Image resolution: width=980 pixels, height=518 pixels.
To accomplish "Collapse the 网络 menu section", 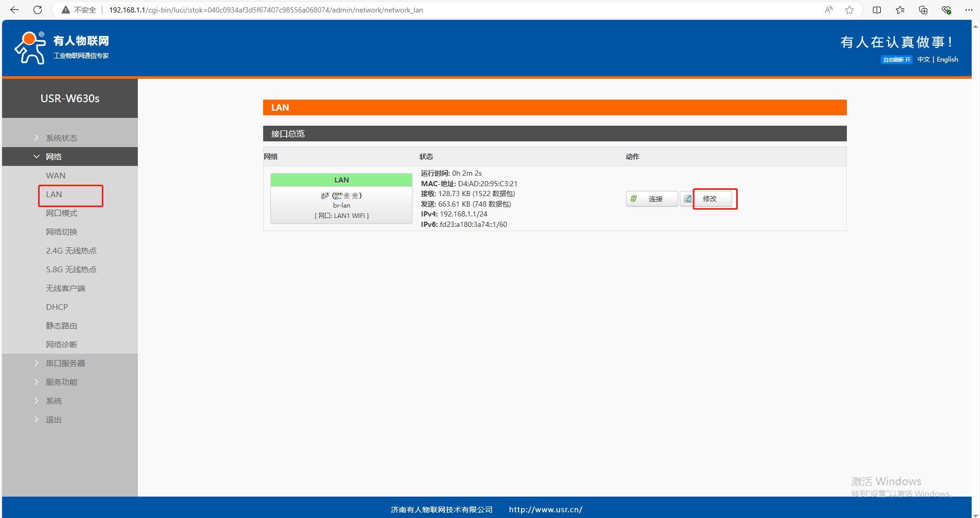I will (54, 156).
